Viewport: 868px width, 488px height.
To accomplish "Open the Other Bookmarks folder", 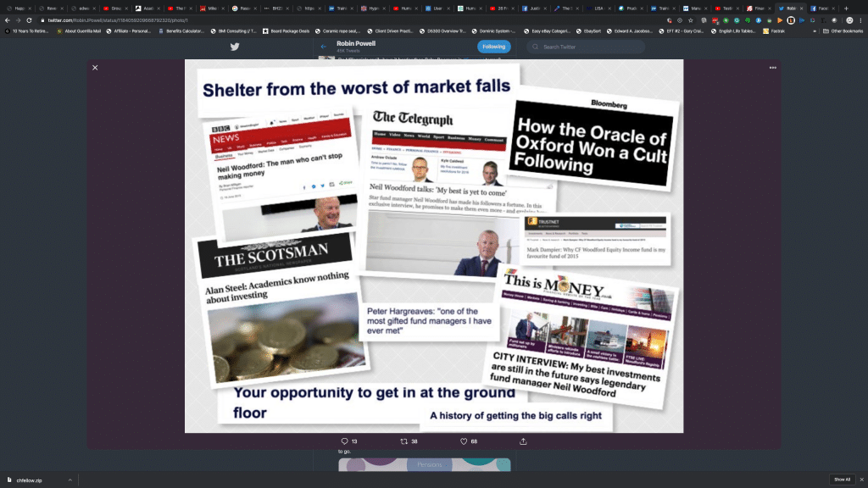I will click(x=843, y=31).
